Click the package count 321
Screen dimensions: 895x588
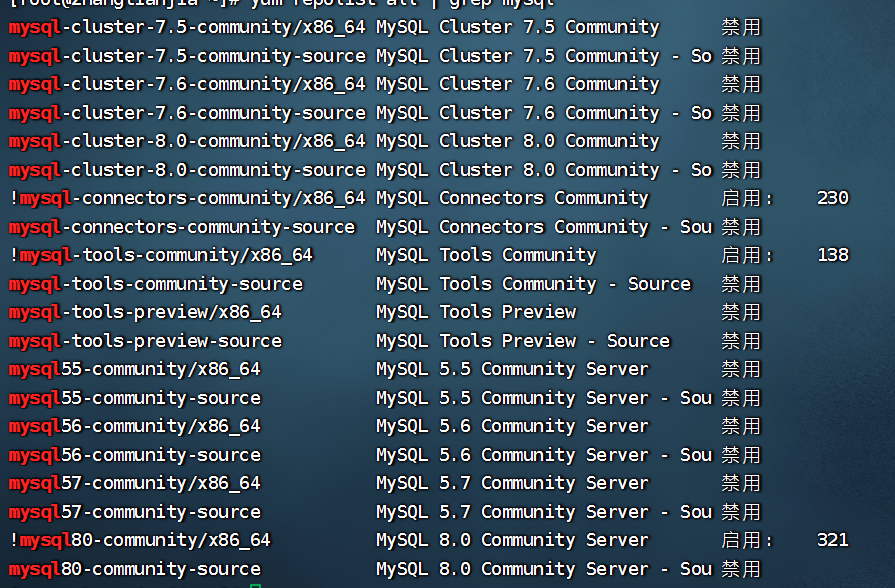click(833, 539)
